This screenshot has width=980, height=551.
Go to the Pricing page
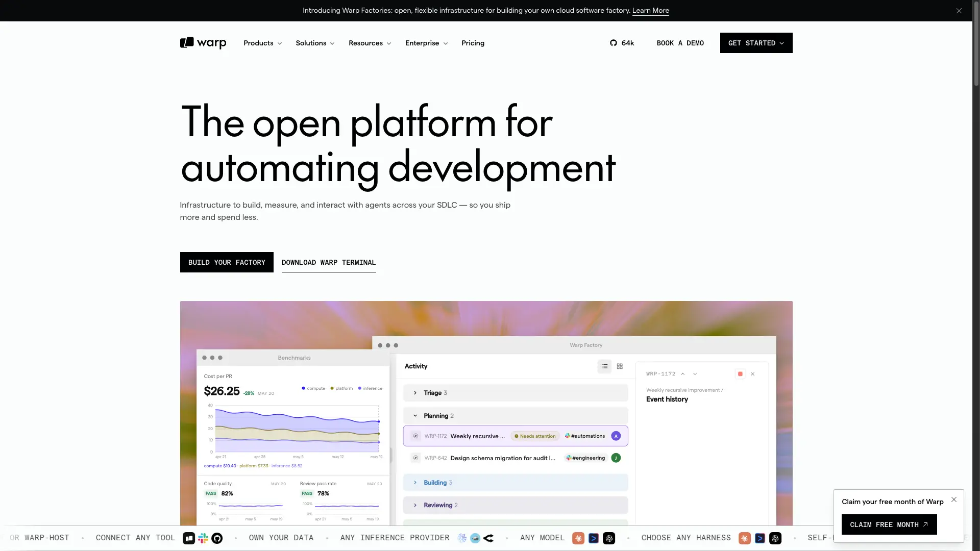pos(473,43)
